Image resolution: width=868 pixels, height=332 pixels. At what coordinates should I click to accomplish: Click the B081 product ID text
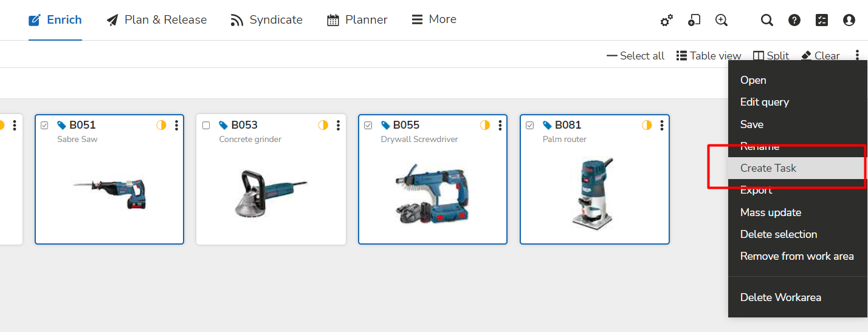point(568,125)
